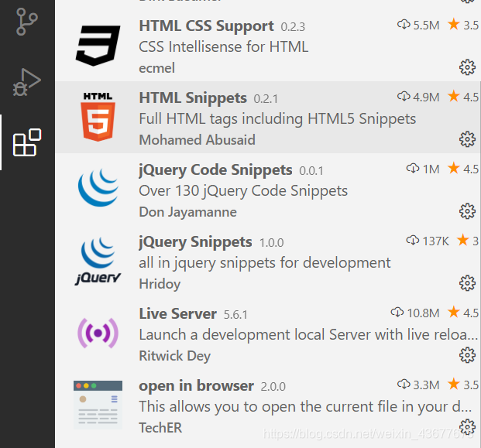Click the Live Server extension logo

tap(98, 333)
